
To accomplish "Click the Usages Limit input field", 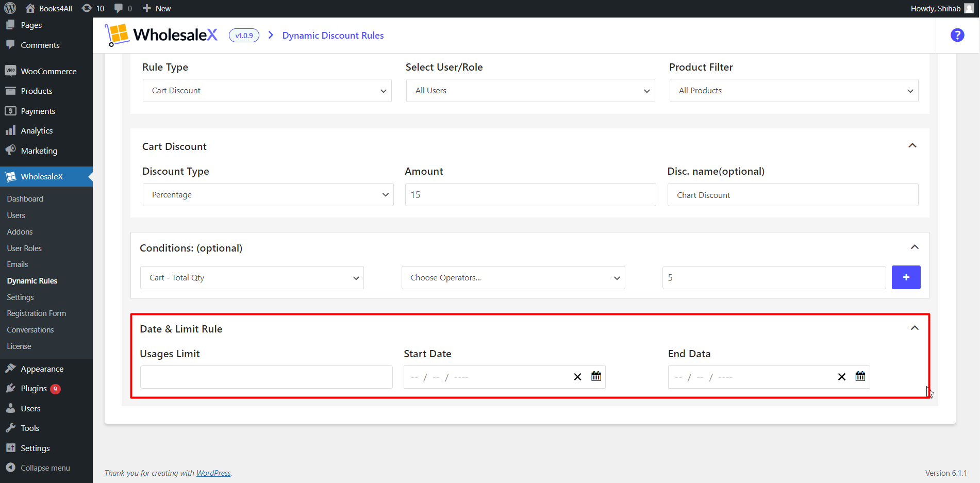I will point(266,377).
